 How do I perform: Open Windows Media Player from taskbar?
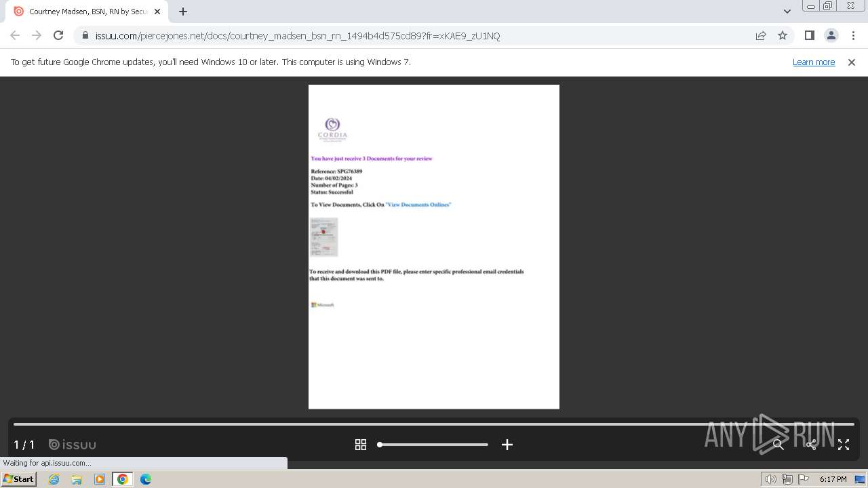[x=100, y=479]
